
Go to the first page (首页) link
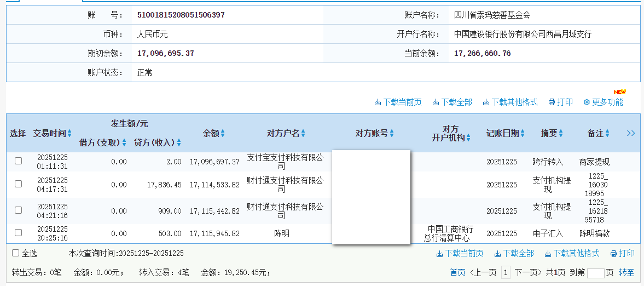coord(457,272)
